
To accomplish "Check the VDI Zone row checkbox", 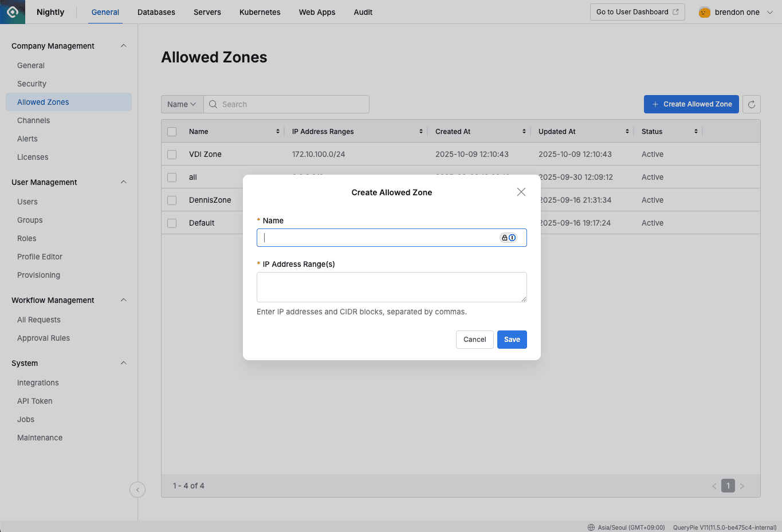I will 171,154.
